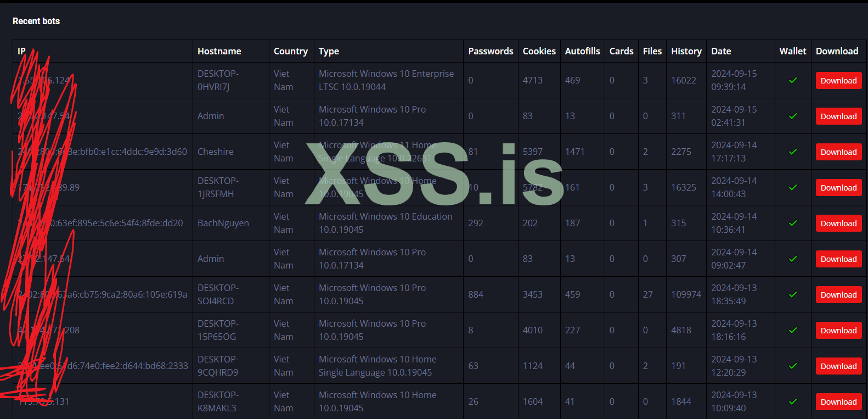Click Download for the DESKTOP-9CQHRD9 row
This screenshot has width=868, height=419.
coord(838,366)
